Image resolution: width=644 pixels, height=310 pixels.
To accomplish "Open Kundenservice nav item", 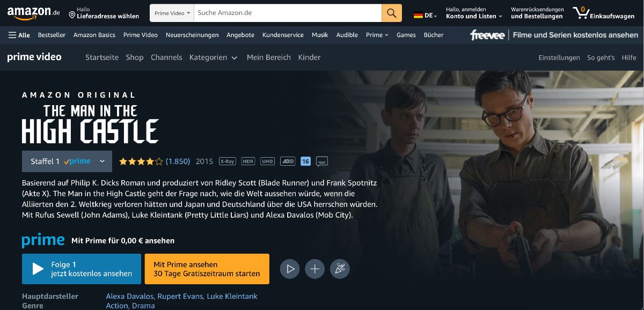I will click(x=283, y=35).
